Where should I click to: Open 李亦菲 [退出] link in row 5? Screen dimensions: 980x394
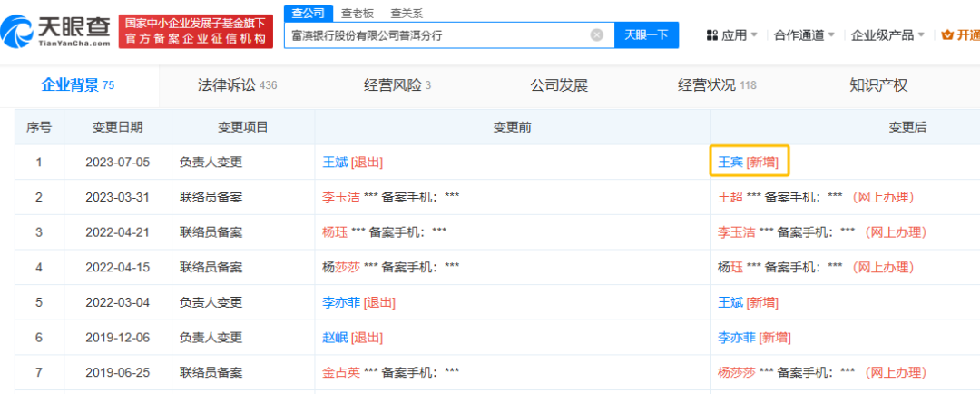[358, 302]
